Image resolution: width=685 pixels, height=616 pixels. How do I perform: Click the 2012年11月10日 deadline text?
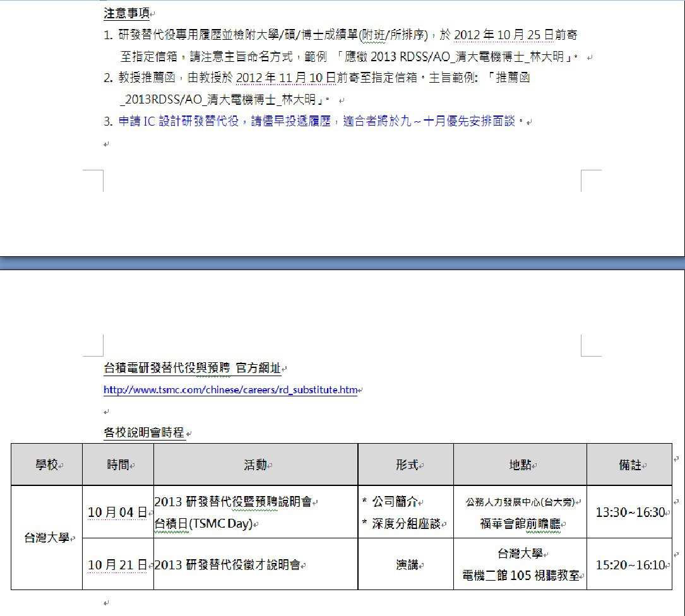click(x=286, y=78)
